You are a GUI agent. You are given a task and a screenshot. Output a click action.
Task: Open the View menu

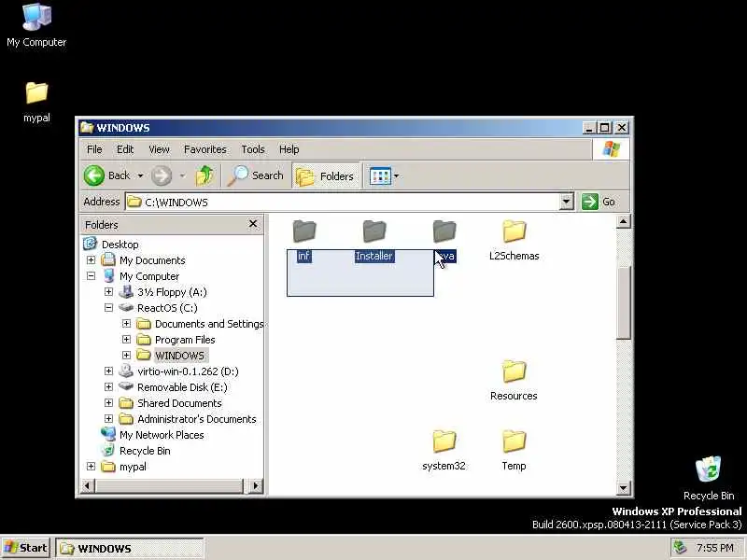coord(159,149)
